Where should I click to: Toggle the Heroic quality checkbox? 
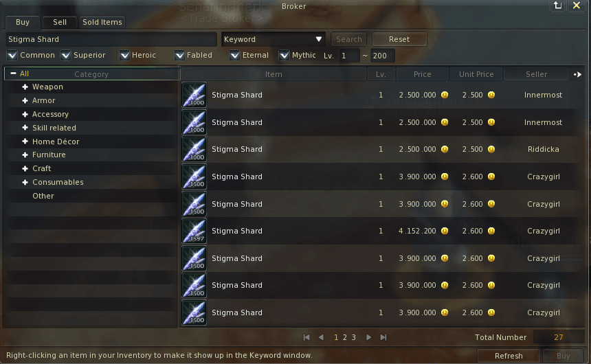(124, 56)
